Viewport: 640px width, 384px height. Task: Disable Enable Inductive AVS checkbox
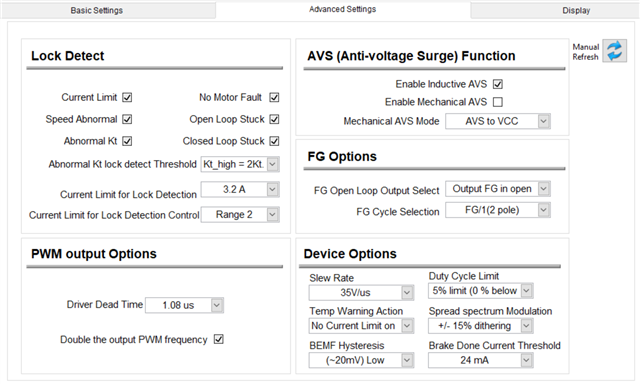498,84
